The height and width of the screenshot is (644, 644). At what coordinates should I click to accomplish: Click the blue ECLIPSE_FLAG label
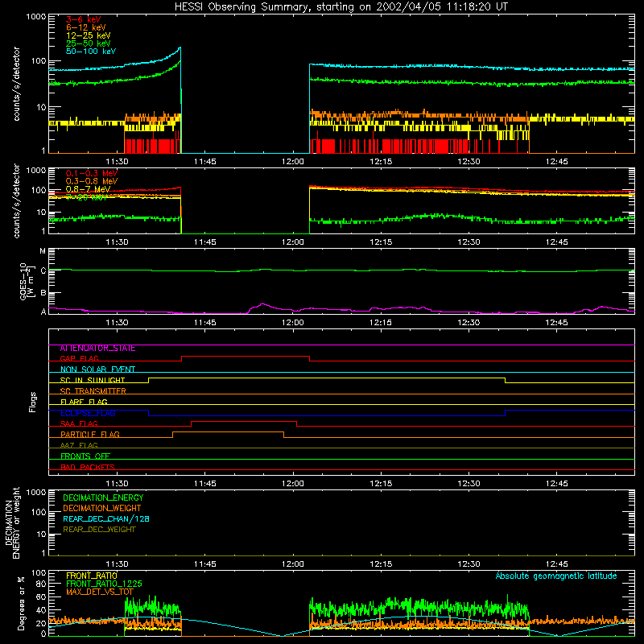click(x=88, y=413)
